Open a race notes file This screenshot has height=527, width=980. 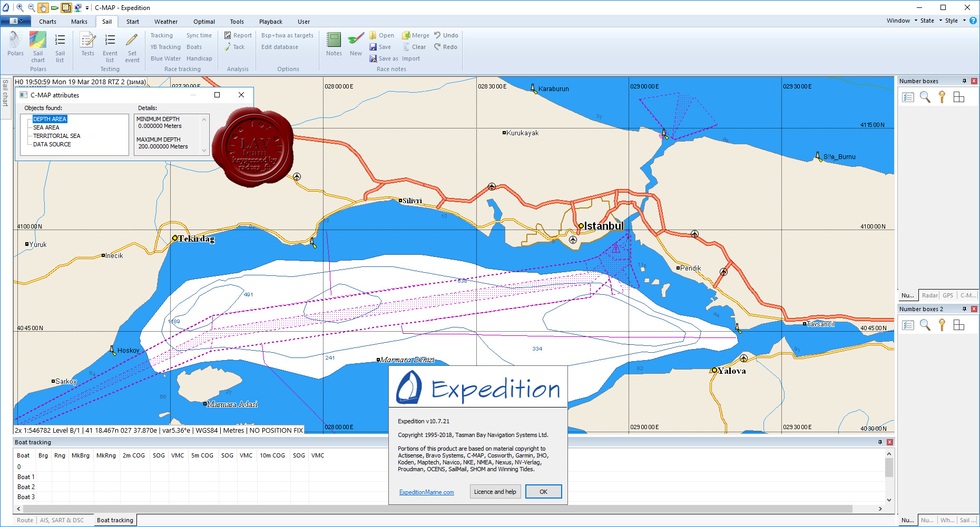point(381,35)
